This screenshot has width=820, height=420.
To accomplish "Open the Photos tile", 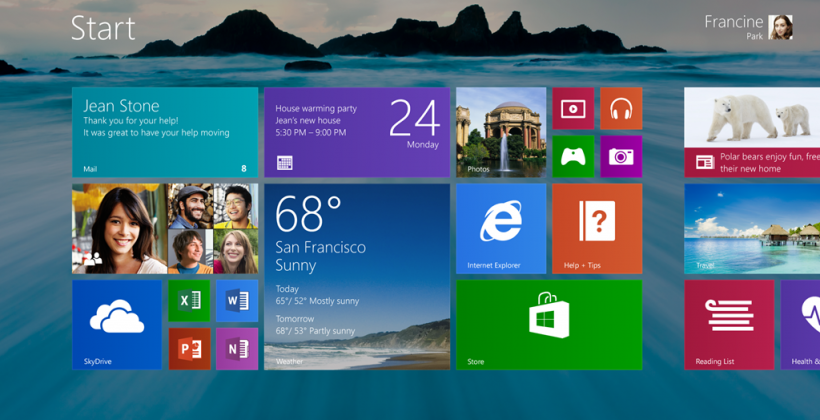I will [x=501, y=132].
